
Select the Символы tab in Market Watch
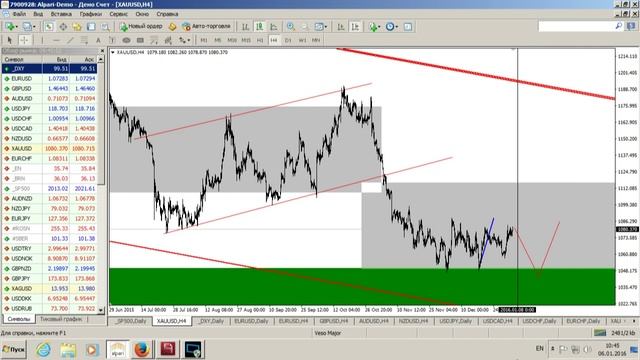point(19,319)
